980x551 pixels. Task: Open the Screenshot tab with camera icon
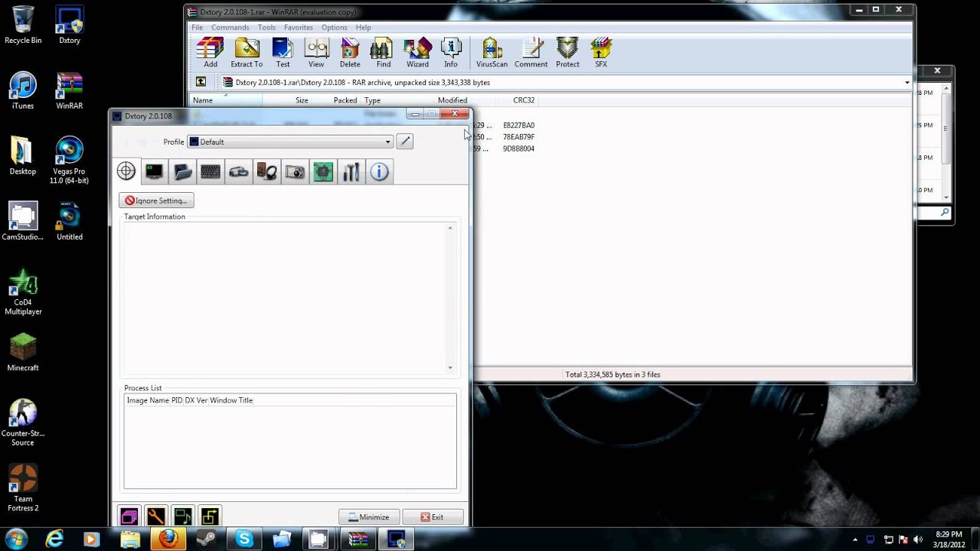[296, 171]
